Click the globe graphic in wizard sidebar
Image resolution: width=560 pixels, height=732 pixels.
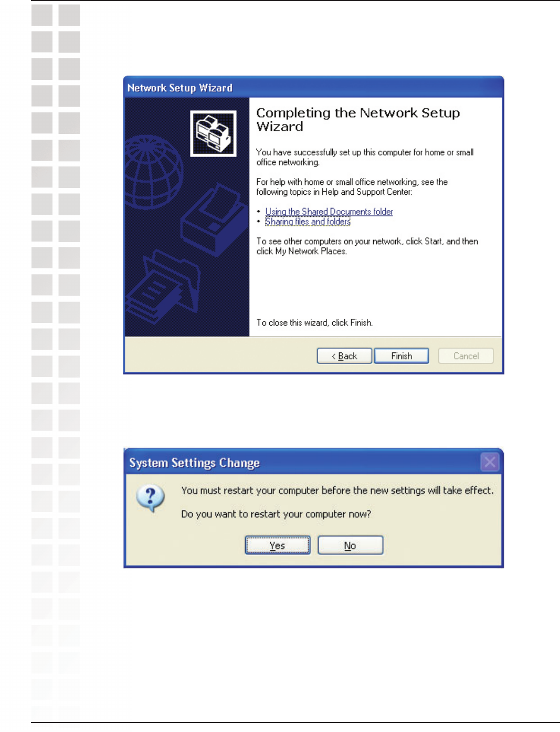coord(153,171)
